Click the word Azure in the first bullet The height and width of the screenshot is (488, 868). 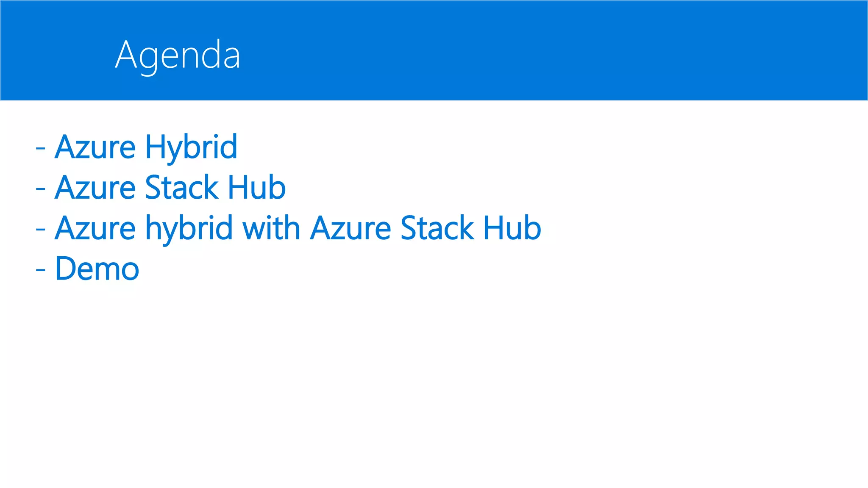[95, 147]
